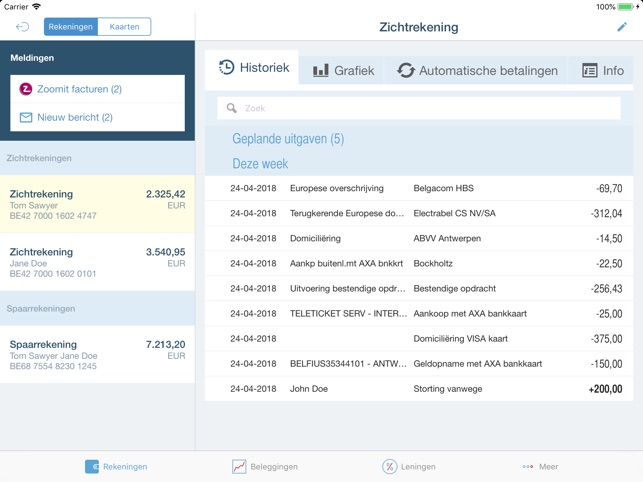
Task: Click the Zoek search field
Action: [420, 108]
